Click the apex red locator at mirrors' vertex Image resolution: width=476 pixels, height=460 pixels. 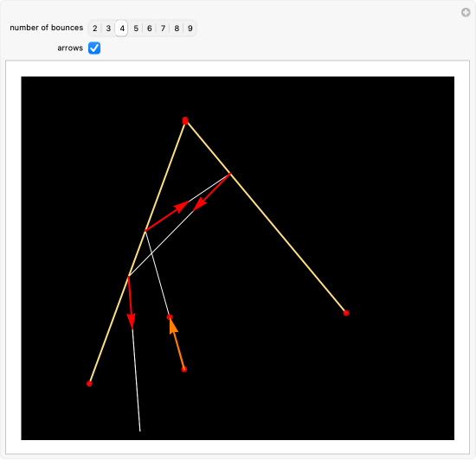pos(185,120)
